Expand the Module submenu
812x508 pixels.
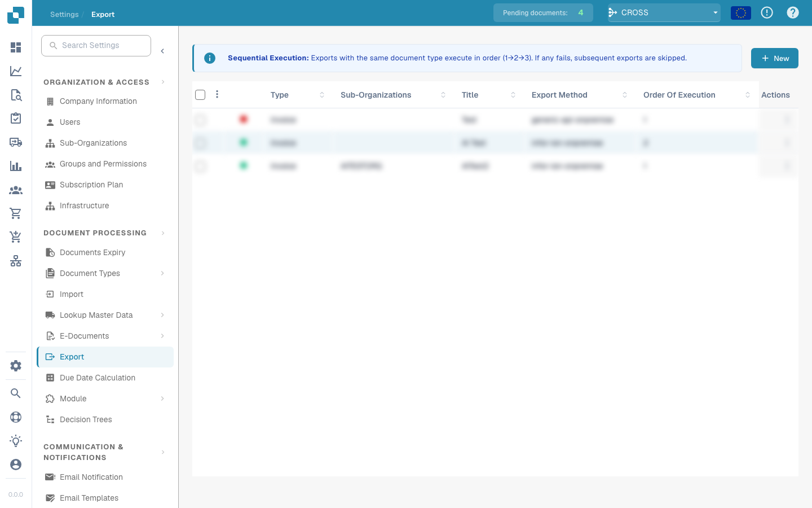coord(162,398)
